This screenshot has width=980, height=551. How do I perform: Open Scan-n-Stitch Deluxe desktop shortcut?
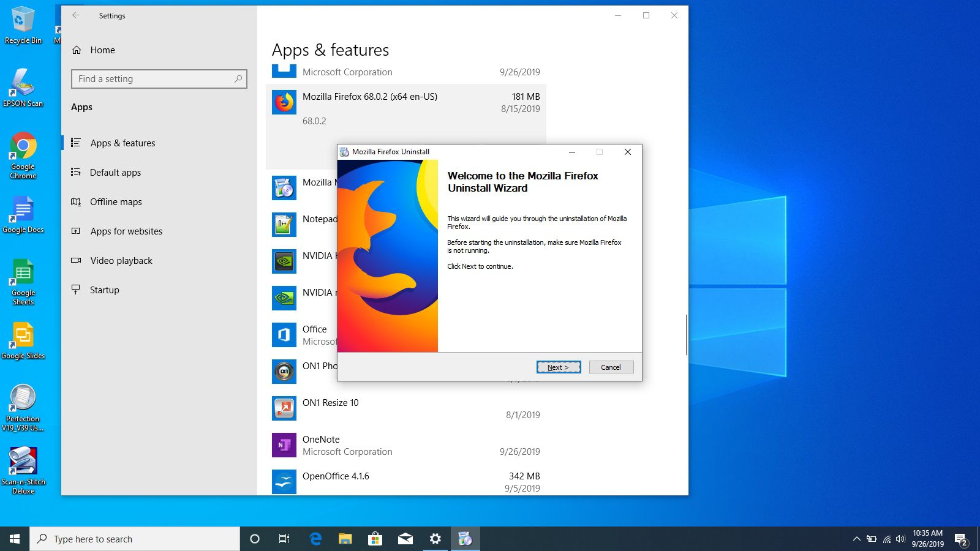point(23,471)
